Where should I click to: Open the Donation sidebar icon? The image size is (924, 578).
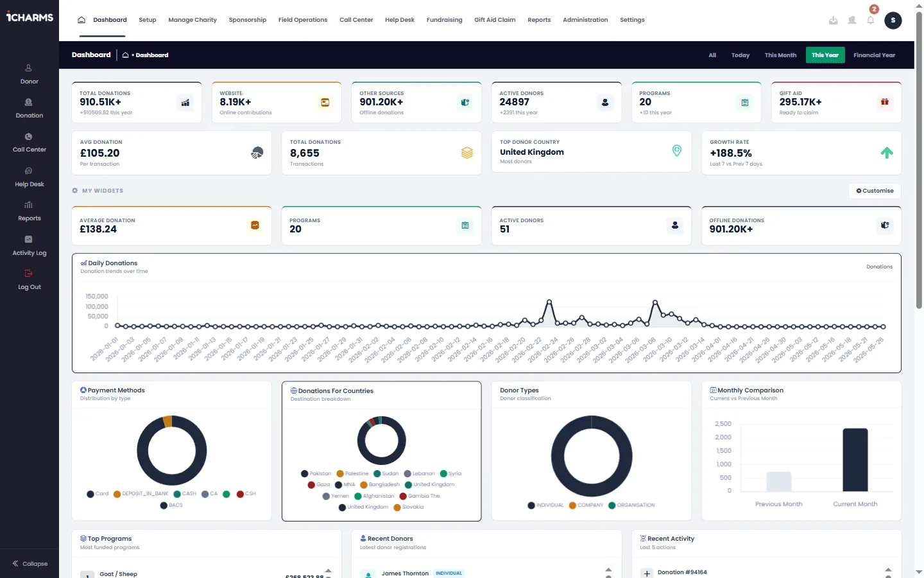(x=29, y=102)
